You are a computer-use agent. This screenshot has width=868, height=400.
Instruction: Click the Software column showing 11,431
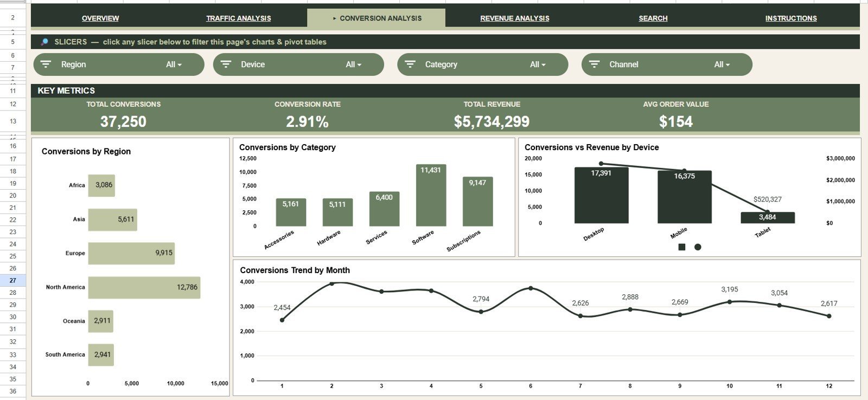pyautogui.click(x=431, y=195)
